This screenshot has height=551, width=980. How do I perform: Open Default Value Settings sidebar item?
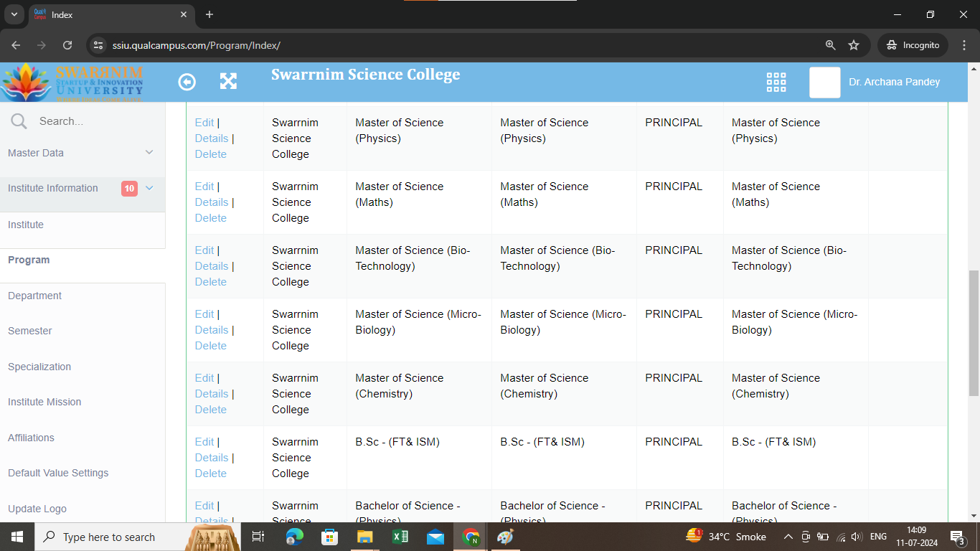(58, 473)
